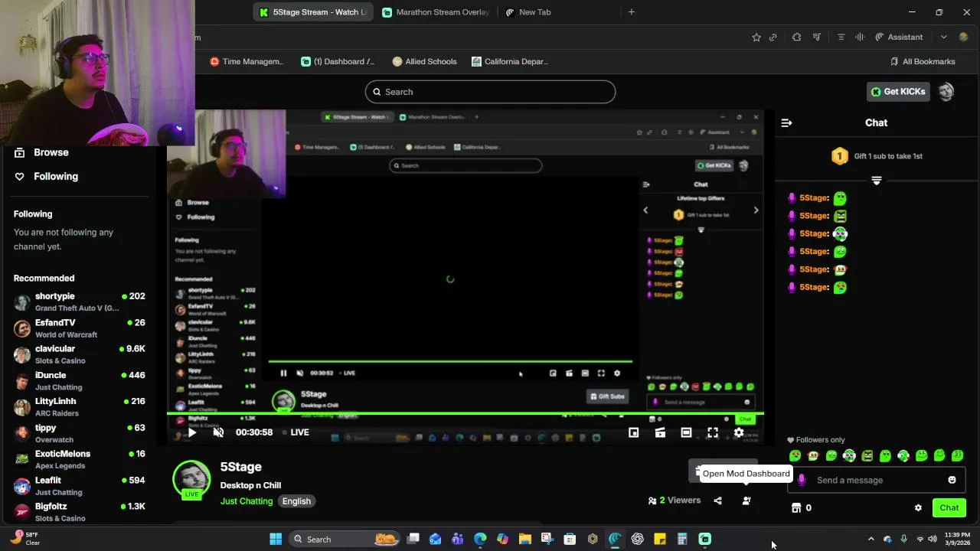Open recommended channel ExoticMelons
Viewport: 980px width, 551px height.
pyautogui.click(x=79, y=459)
